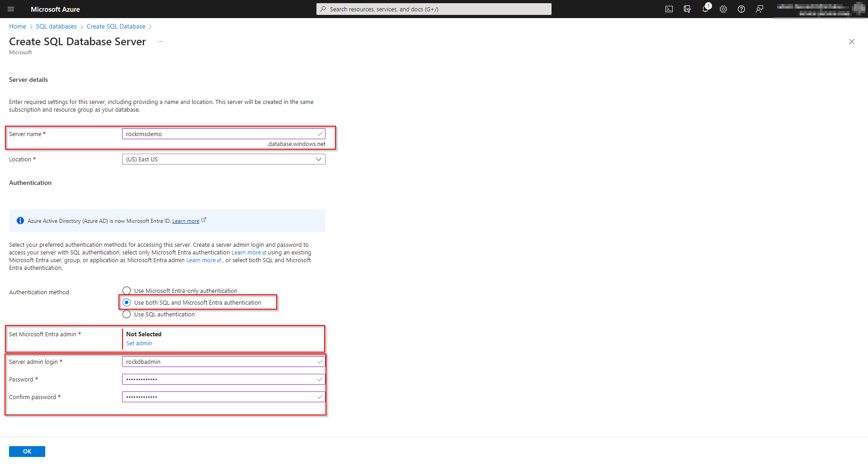Focus the portal search bar

(x=434, y=9)
